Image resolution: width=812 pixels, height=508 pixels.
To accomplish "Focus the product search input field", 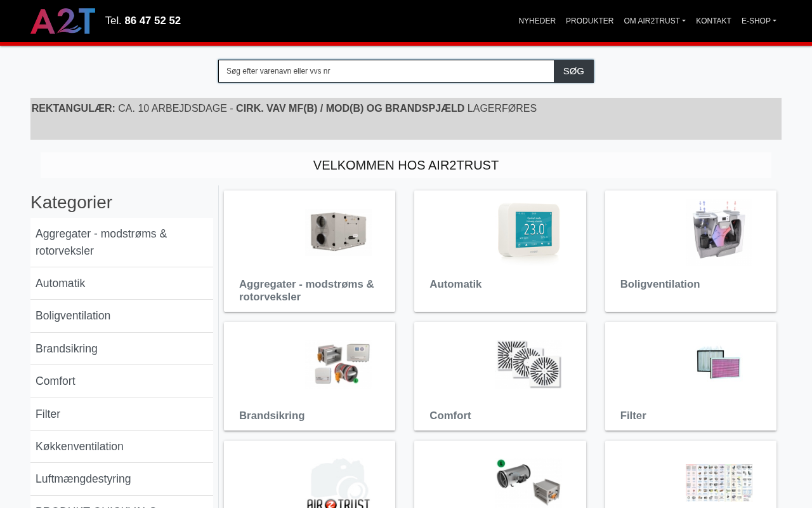I will click(386, 71).
